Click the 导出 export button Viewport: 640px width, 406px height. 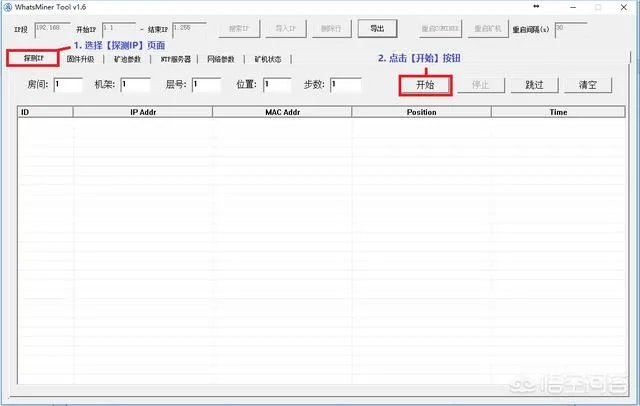[x=377, y=29]
